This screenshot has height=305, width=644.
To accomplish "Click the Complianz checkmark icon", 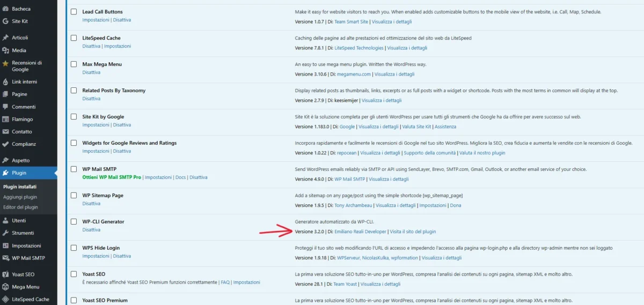I will tap(5, 144).
